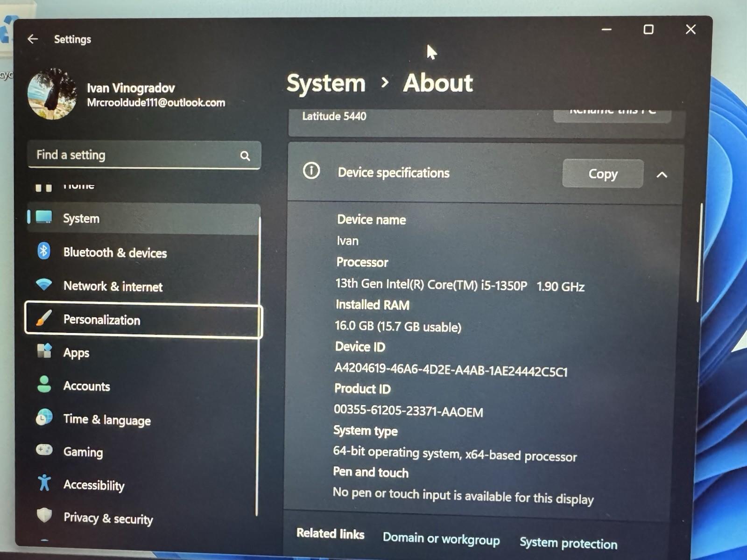The image size is (747, 560).
Task: Click the Accounts person icon
Action: point(44,384)
